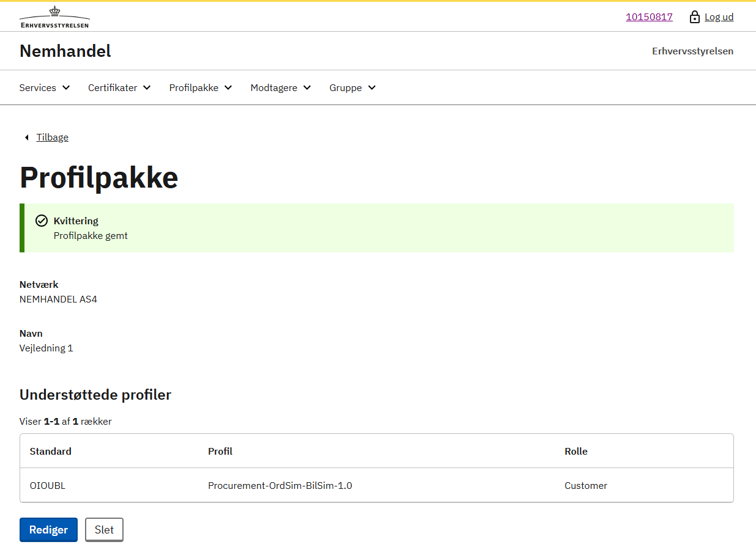Click the Log ud link
The width and height of the screenshot is (756, 550).
point(719,17)
